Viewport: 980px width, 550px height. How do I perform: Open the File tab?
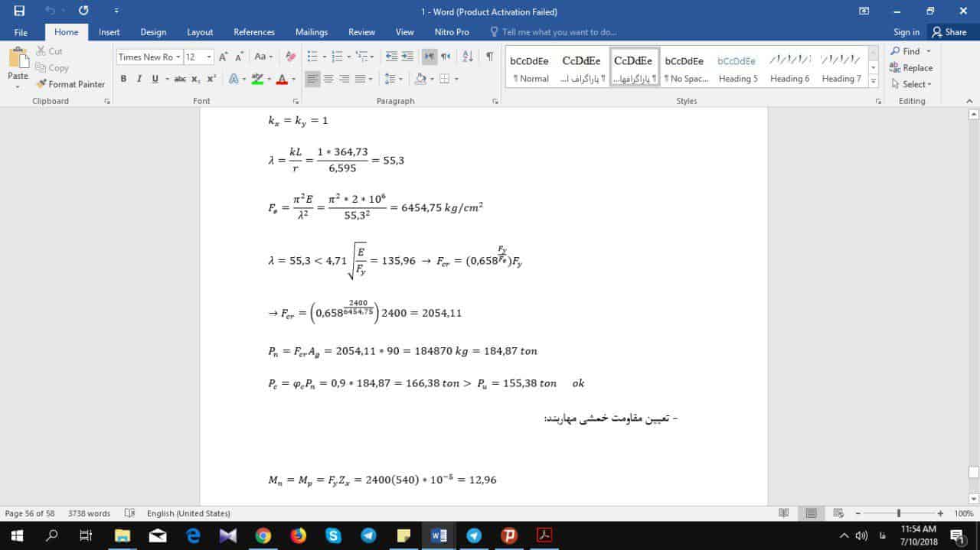[21, 32]
